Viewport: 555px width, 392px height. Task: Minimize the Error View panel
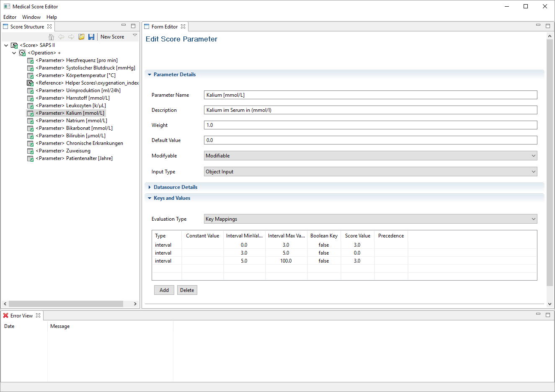pos(538,314)
